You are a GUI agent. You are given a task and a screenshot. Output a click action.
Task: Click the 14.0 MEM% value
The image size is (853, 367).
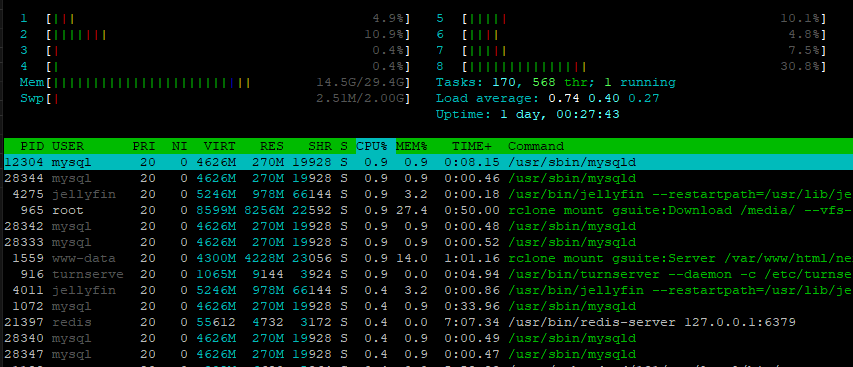point(412,258)
